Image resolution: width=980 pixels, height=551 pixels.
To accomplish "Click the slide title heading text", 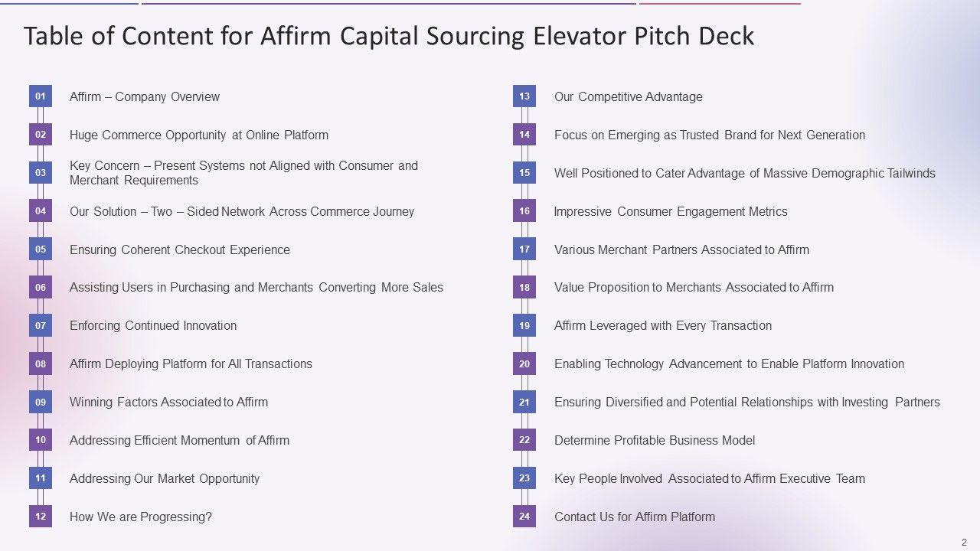I will click(x=389, y=36).
